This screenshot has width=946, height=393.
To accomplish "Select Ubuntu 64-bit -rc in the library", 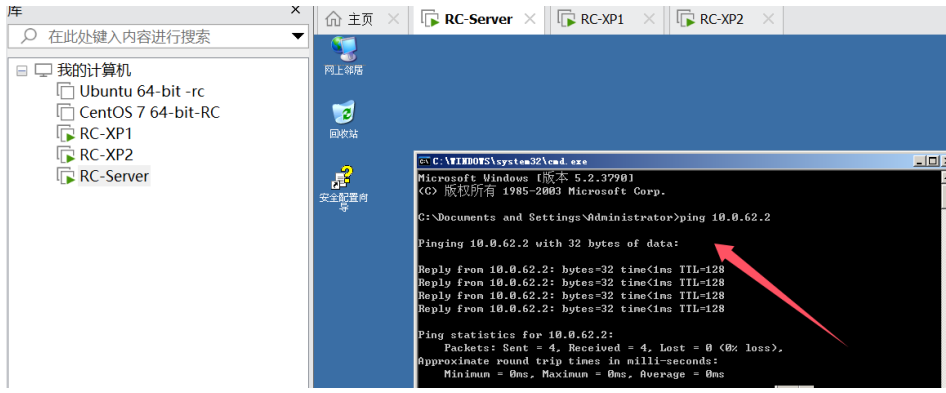I will 142,92.
